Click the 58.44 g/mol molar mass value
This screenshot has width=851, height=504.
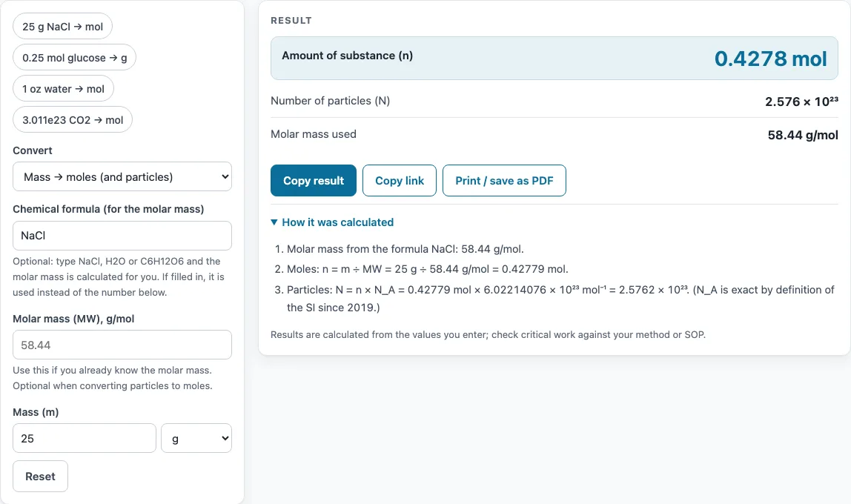[803, 135]
